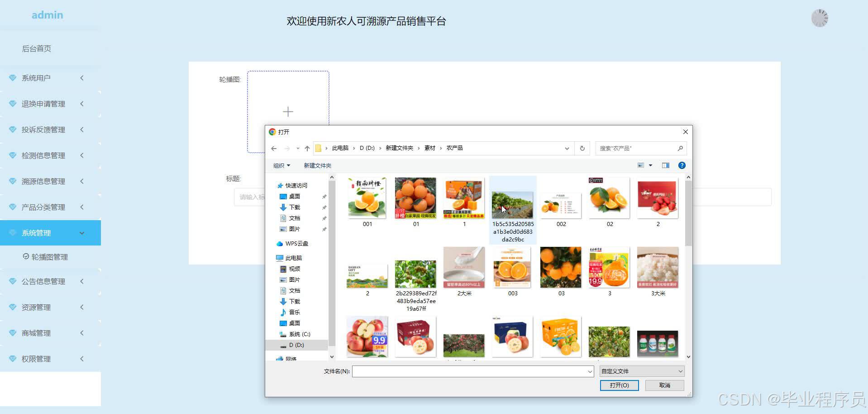Click the 打开(O) button to confirm
This screenshot has height=414, width=868.
click(x=619, y=385)
